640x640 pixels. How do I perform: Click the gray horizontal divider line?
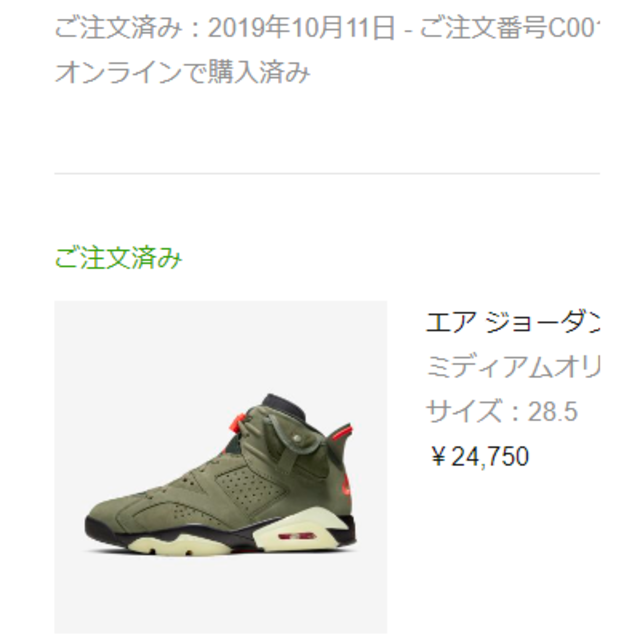tap(327, 174)
